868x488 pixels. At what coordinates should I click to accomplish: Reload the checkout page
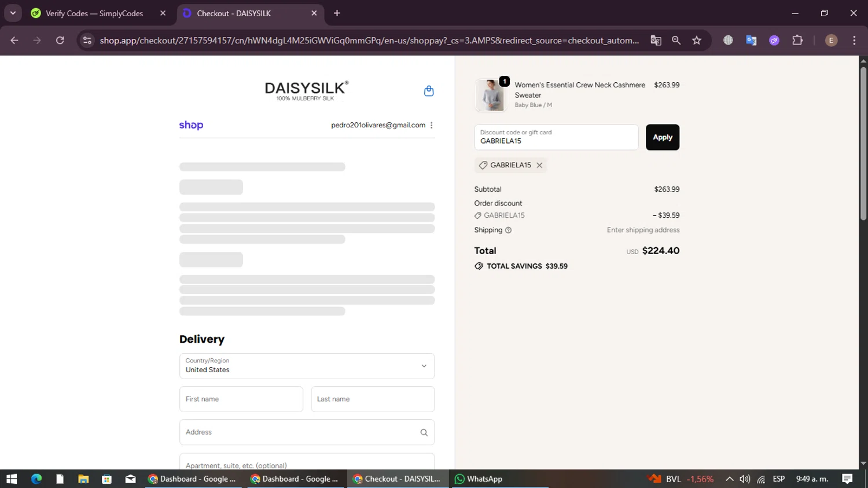coord(60,41)
